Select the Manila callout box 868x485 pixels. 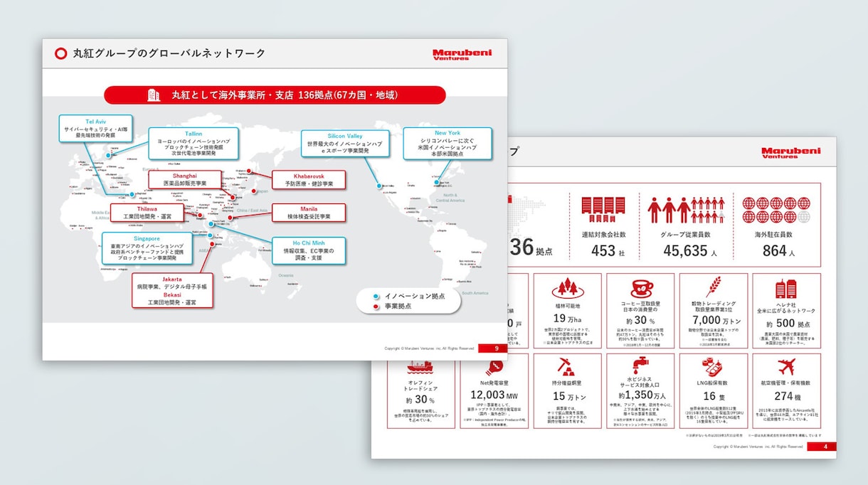(x=308, y=213)
